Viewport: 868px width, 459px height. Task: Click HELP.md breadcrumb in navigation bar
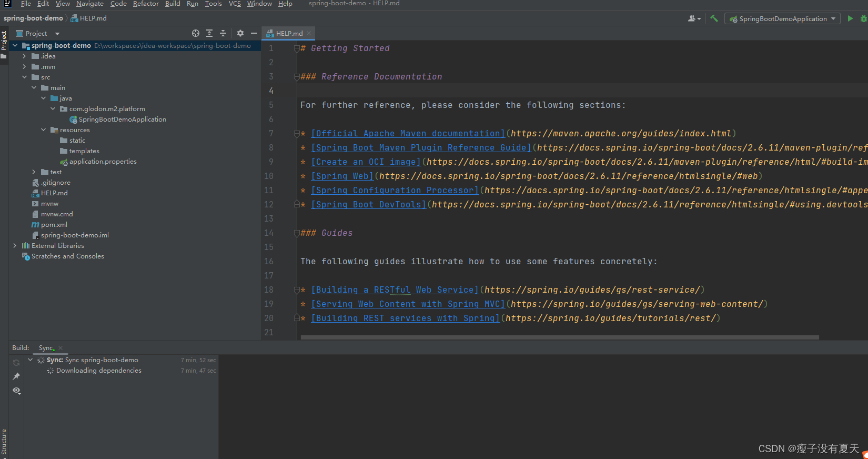(x=88, y=18)
